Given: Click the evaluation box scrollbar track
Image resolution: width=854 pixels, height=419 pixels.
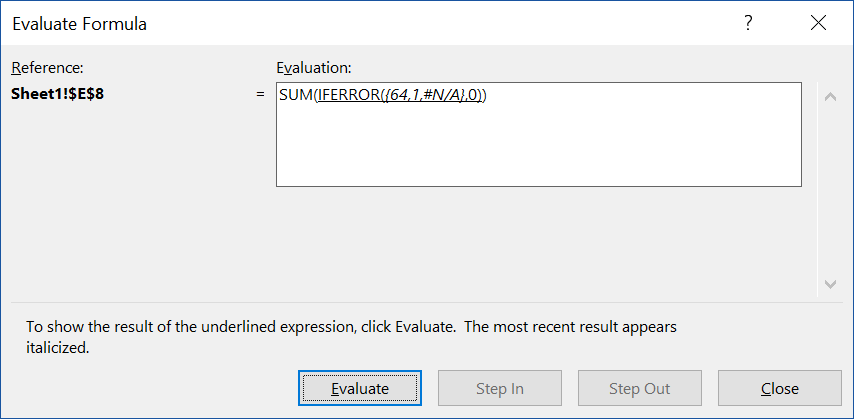Looking at the screenshot, I should [829, 190].
